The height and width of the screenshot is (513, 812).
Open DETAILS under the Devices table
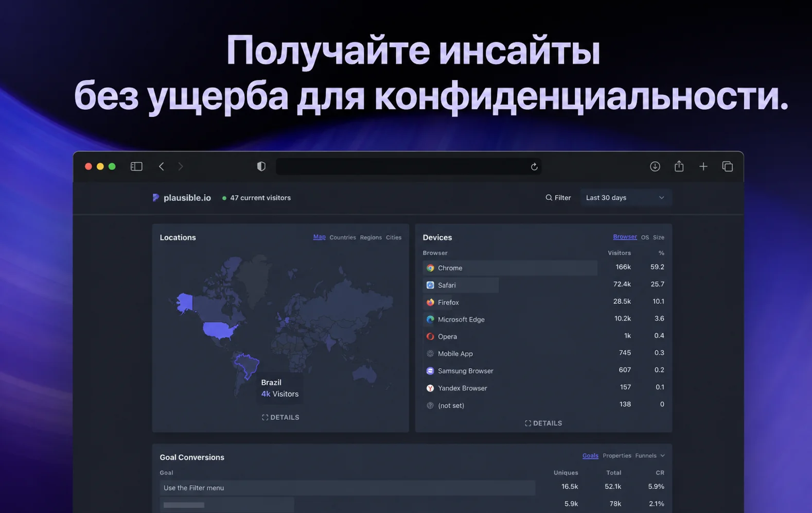click(543, 423)
